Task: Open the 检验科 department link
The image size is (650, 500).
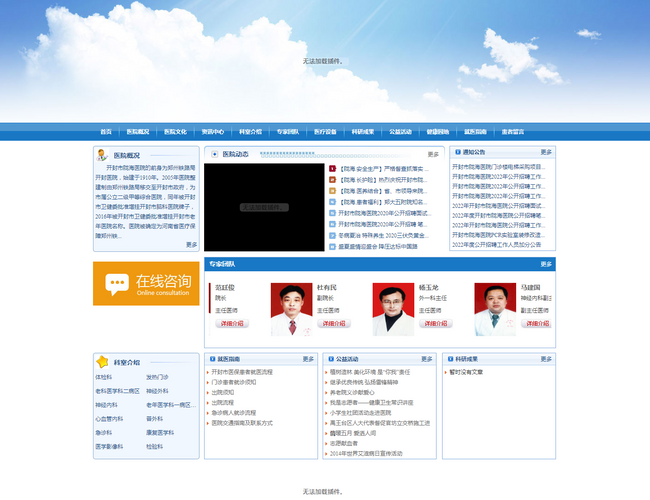Action: pos(154,447)
